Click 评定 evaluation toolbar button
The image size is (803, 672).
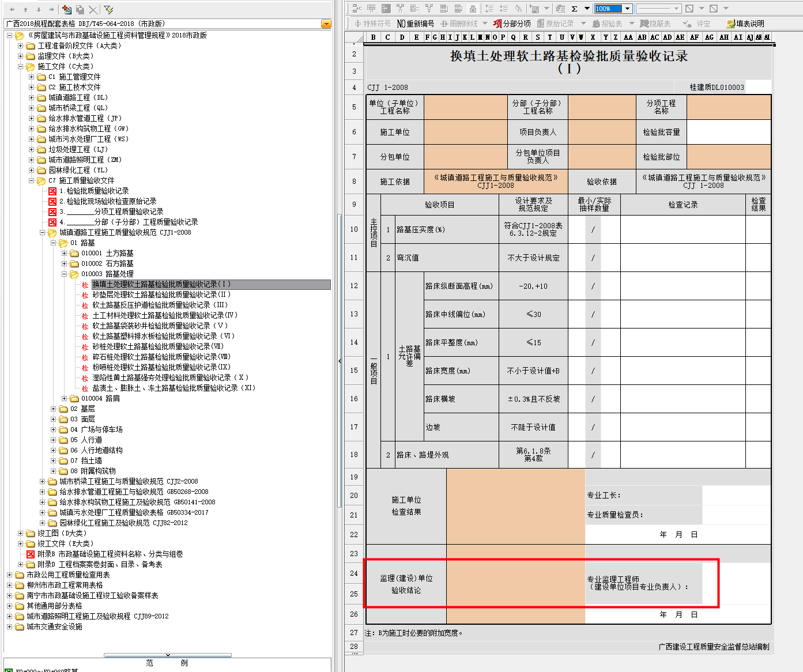point(697,24)
